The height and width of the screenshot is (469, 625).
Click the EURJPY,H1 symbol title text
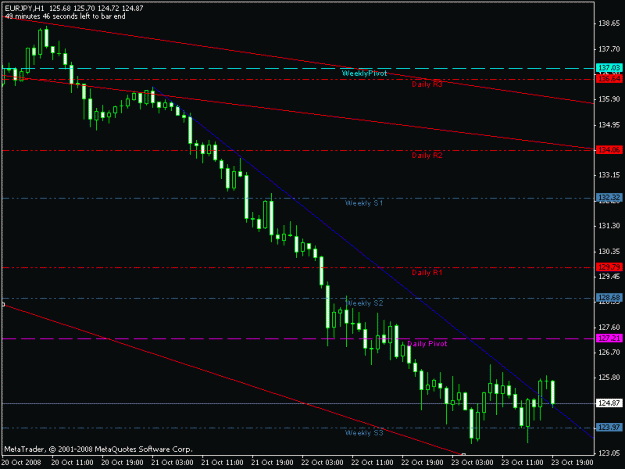[x=24, y=8]
